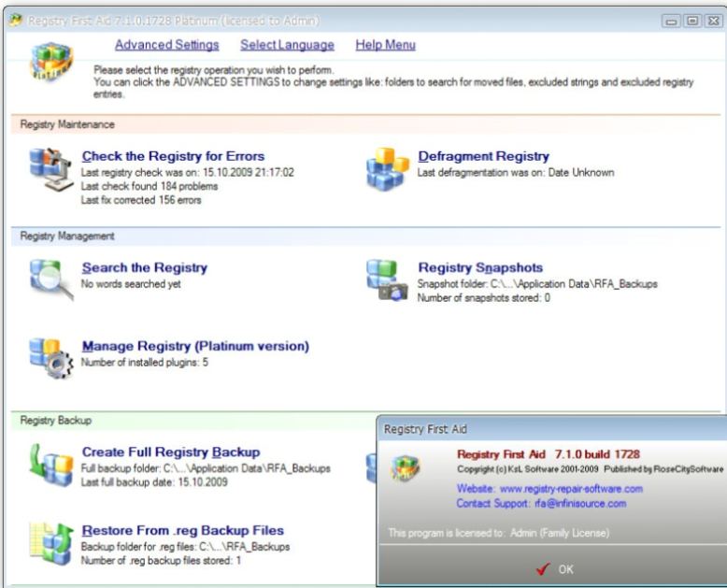Image resolution: width=727 pixels, height=588 pixels.
Task: Maximize the Registry First Aid window
Action: [692, 21]
